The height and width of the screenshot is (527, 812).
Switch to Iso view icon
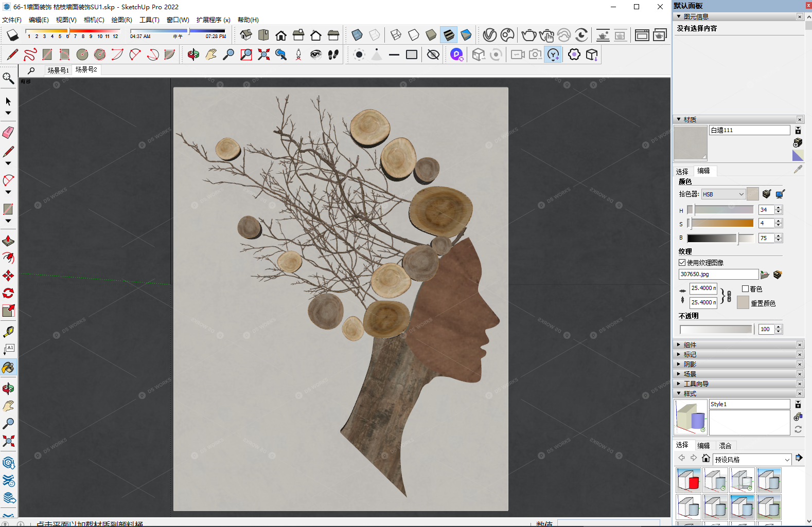[x=246, y=35]
